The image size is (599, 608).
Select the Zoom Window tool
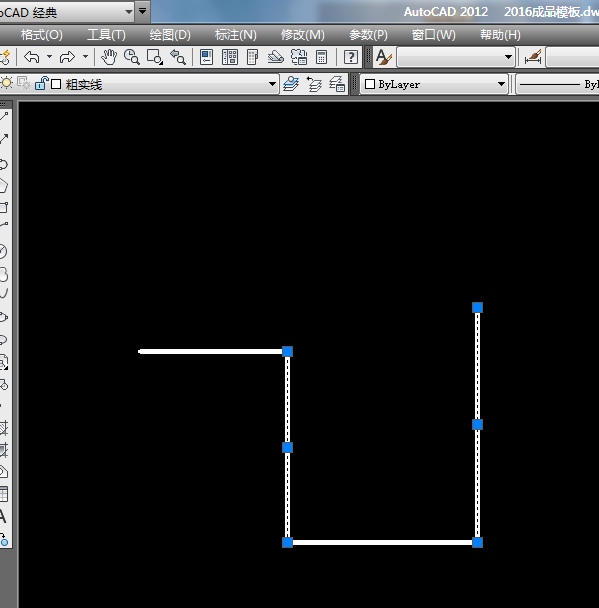coord(155,57)
